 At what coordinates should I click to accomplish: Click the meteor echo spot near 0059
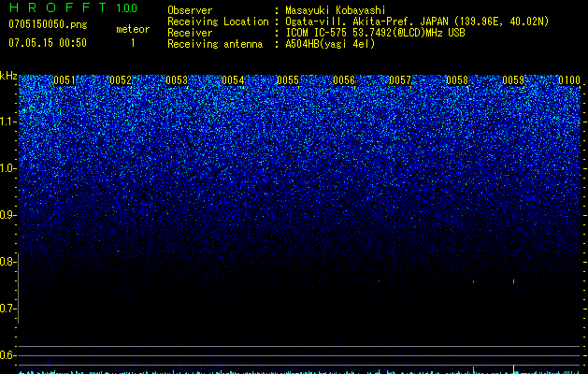(x=513, y=281)
